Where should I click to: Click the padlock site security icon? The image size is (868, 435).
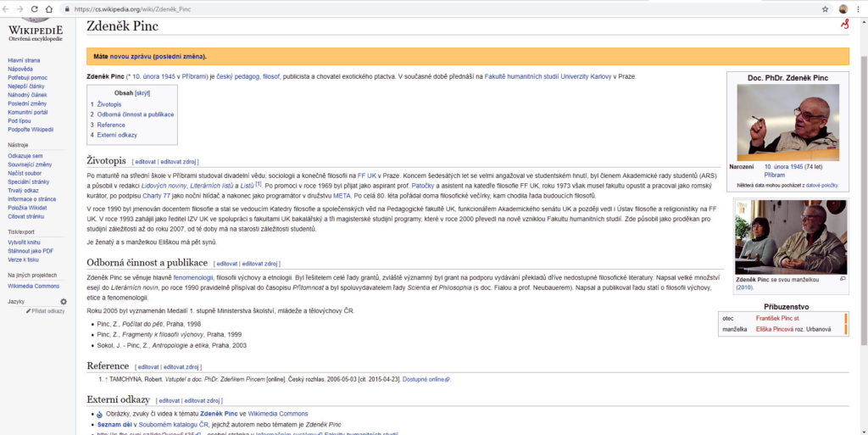(67, 9)
